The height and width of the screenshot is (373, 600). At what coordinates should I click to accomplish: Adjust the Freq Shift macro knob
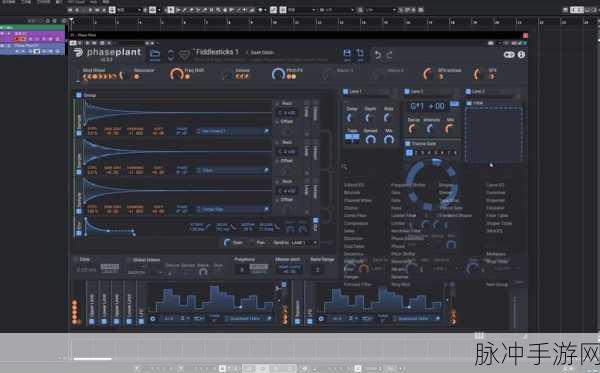pyautogui.click(x=177, y=73)
